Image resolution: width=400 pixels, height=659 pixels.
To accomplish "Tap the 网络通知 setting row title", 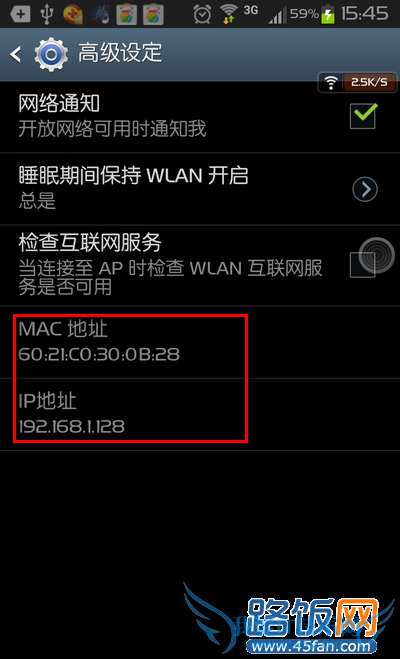I will pyautogui.click(x=59, y=103).
